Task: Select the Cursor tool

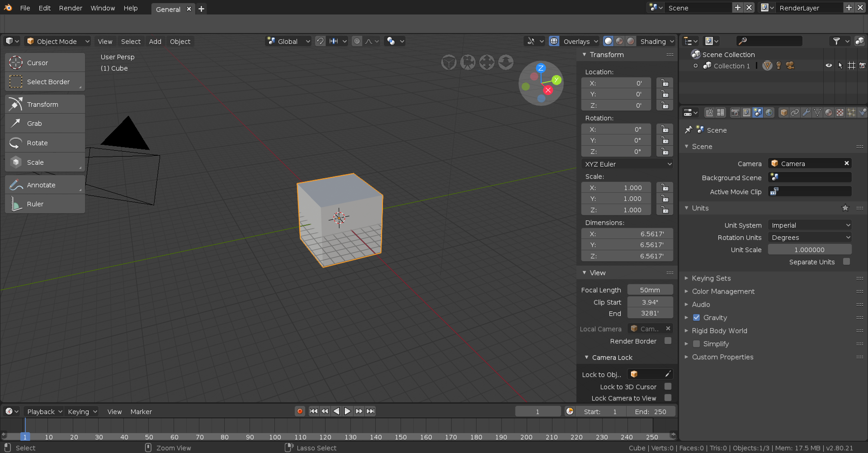Action: tap(45, 62)
